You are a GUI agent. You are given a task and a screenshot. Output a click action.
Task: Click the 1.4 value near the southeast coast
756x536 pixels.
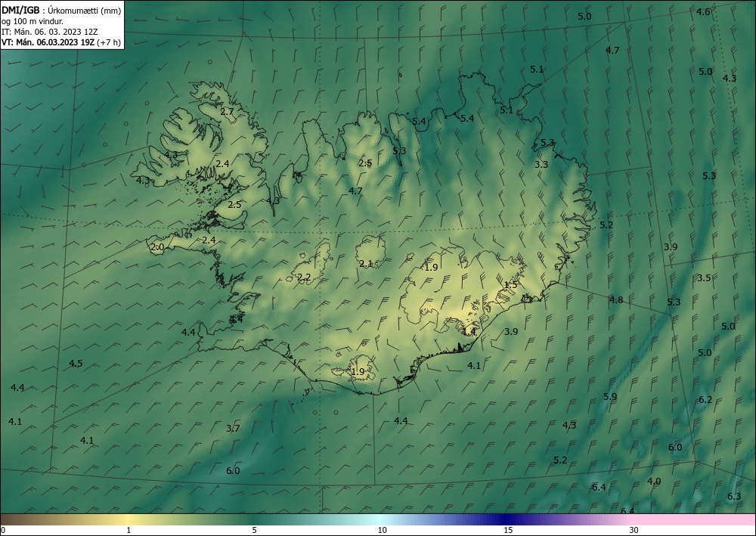tap(469, 331)
